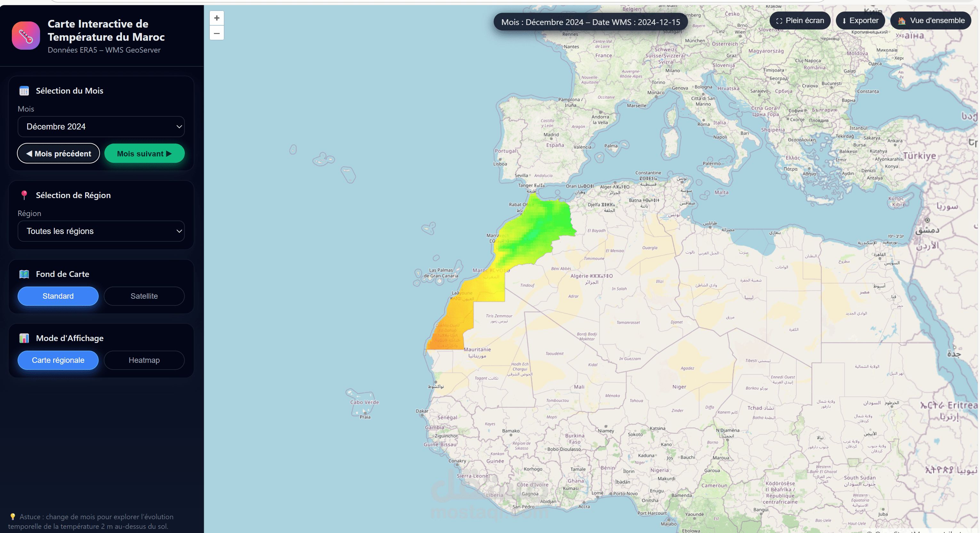980x533 pixels.
Task: Click the thermometer app logo
Action: coord(26,35)
